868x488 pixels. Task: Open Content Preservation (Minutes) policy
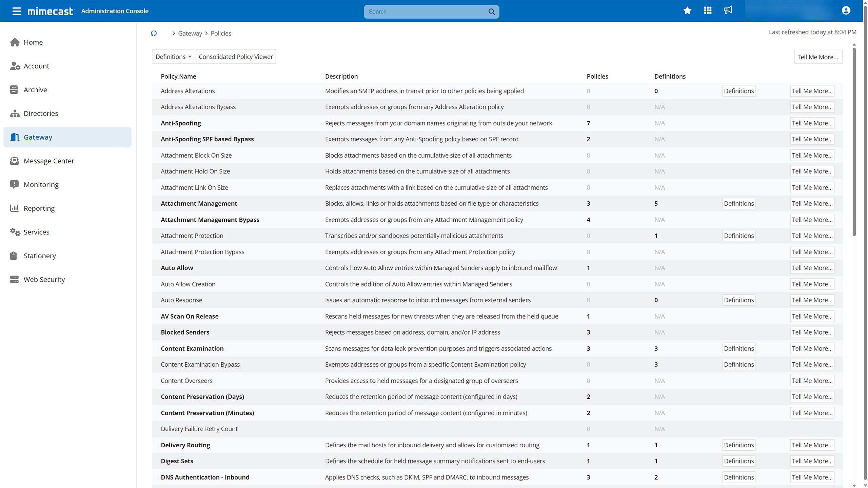tap(207, 413)
